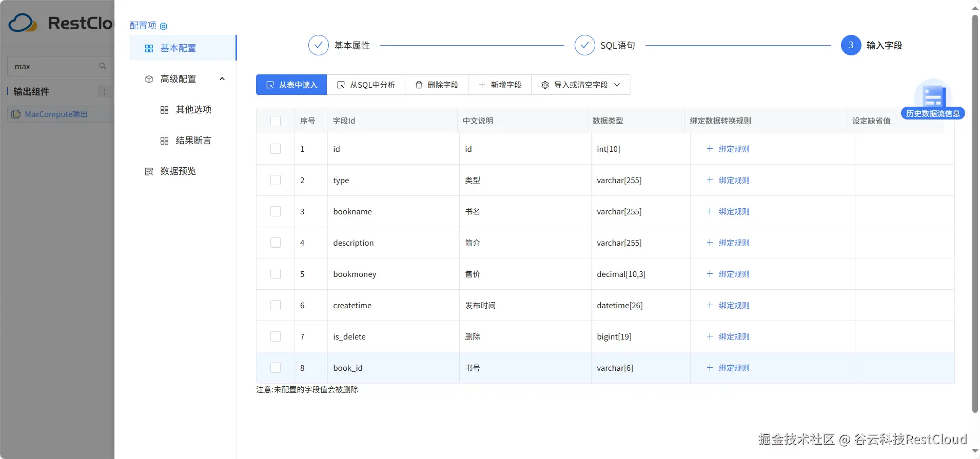
Task: Click 绑定规则 link for the id row
Action: pyautogui.click(x=734, y=149)
